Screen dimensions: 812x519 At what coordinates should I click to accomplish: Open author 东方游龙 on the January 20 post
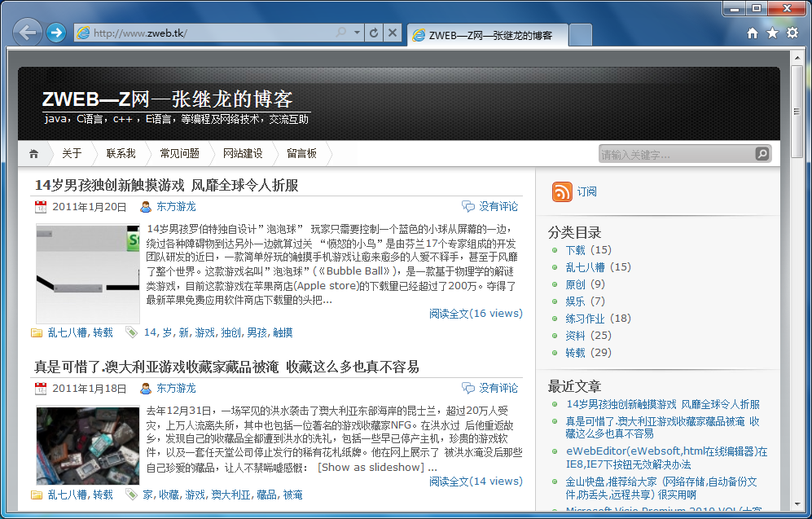click(176, 207)
